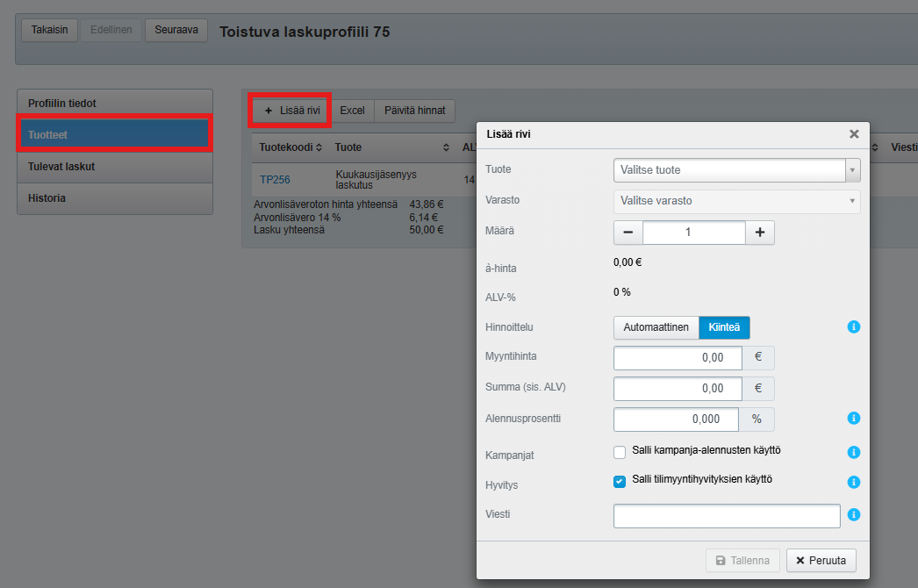Open the Valitse tuote dropdown
The image size is (918, 588).
[x=736, y=169]
